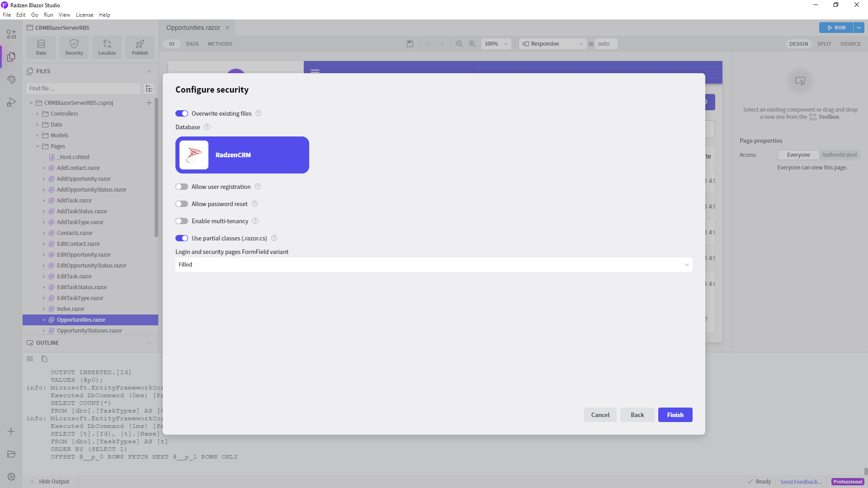
Task: Open the Toolbox icon in left sidebar
Action: point(11,34)
